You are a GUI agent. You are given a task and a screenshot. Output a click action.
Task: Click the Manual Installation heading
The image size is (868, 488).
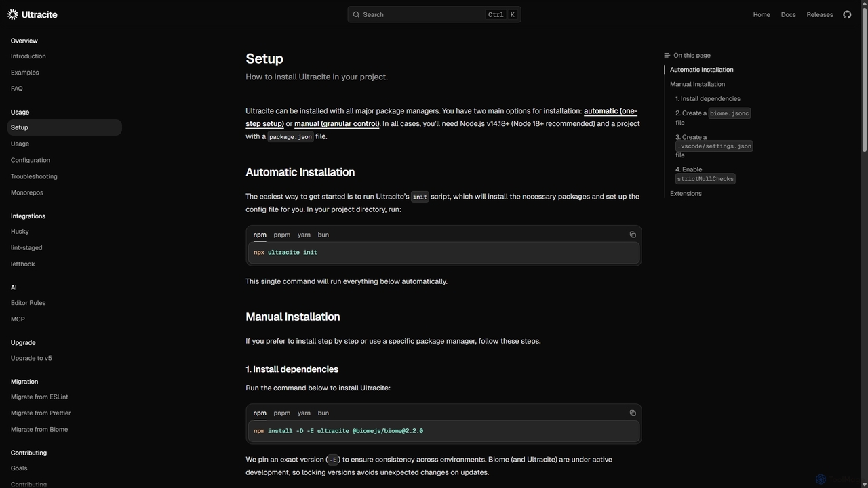pos(293,317)
